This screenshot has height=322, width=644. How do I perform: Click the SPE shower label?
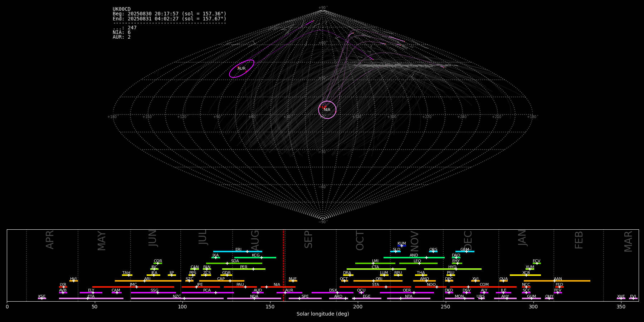tap(305, 296)
